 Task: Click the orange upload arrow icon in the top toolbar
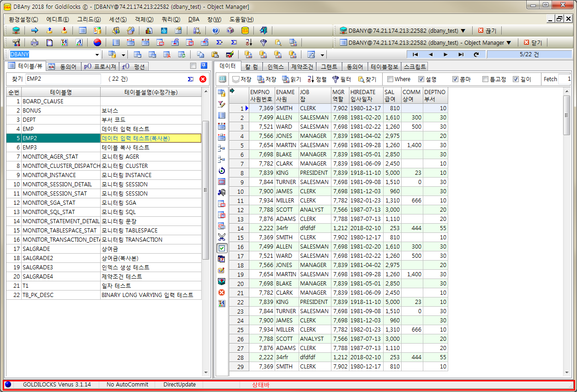point(49,30)
